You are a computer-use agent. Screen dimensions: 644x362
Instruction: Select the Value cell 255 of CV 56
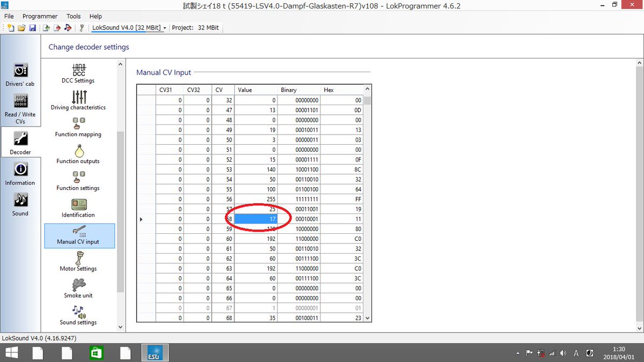tap(256, 199)
